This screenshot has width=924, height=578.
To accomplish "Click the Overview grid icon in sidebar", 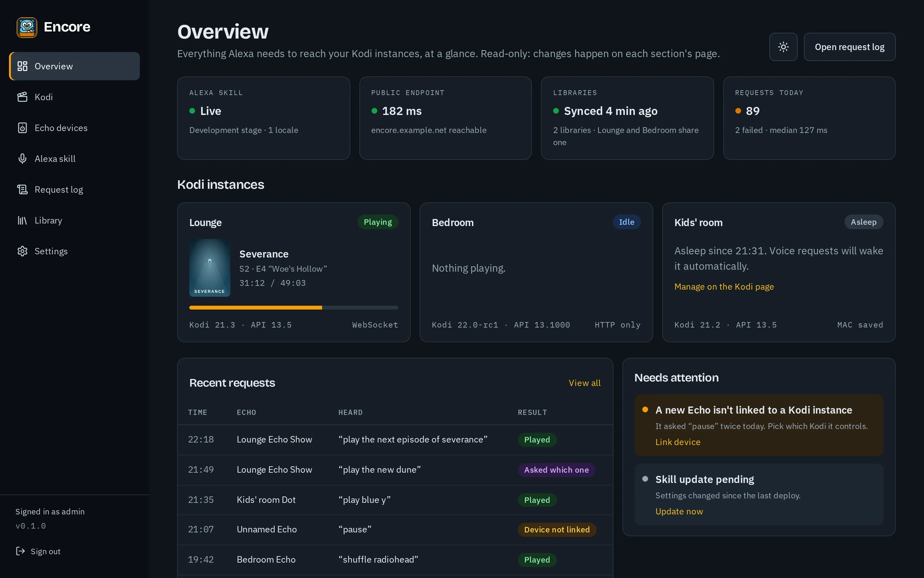I will tap(22, 66).
